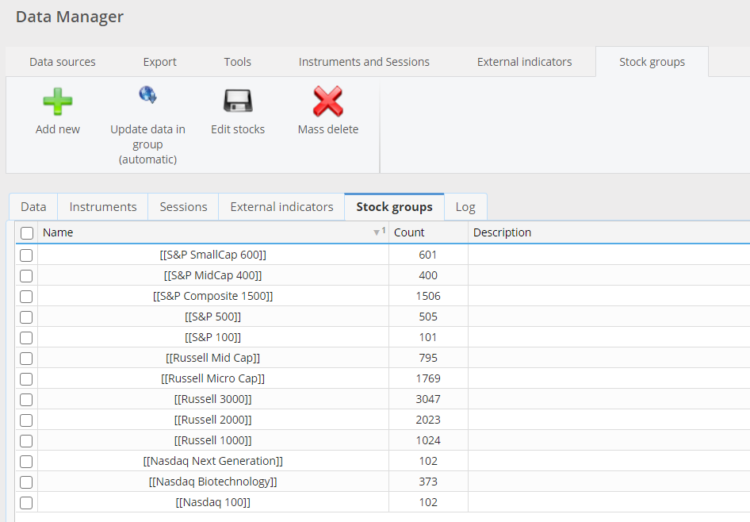
Task: Select the Nasdaq Biotechnology checkbox
Action: click(26, 482)
